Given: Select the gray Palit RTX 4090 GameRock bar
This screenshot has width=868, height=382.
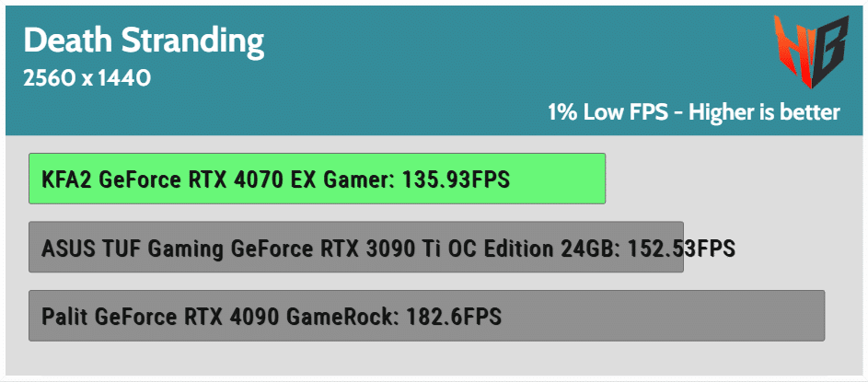Looking at the screenshot, I should pyautogui.click(x=427, y=316).
